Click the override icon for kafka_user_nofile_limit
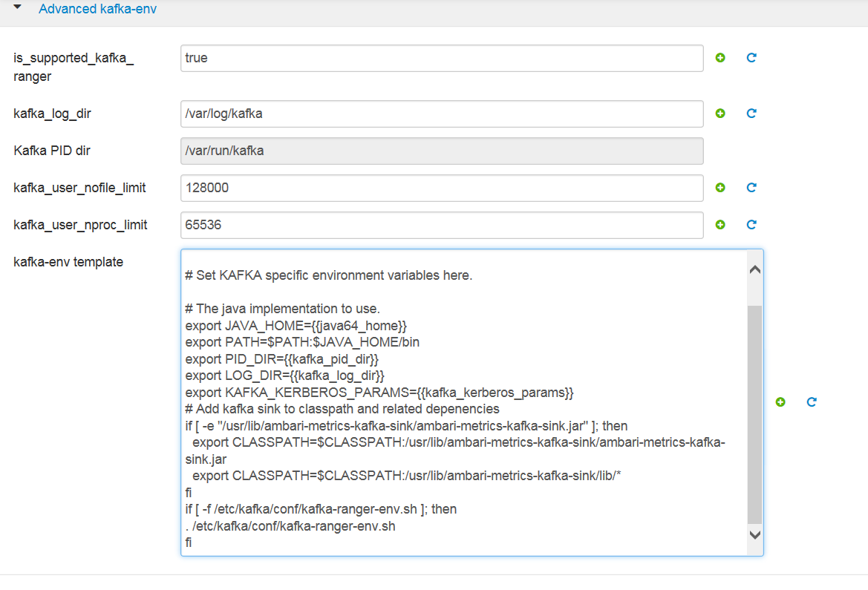 coord(719,188)
